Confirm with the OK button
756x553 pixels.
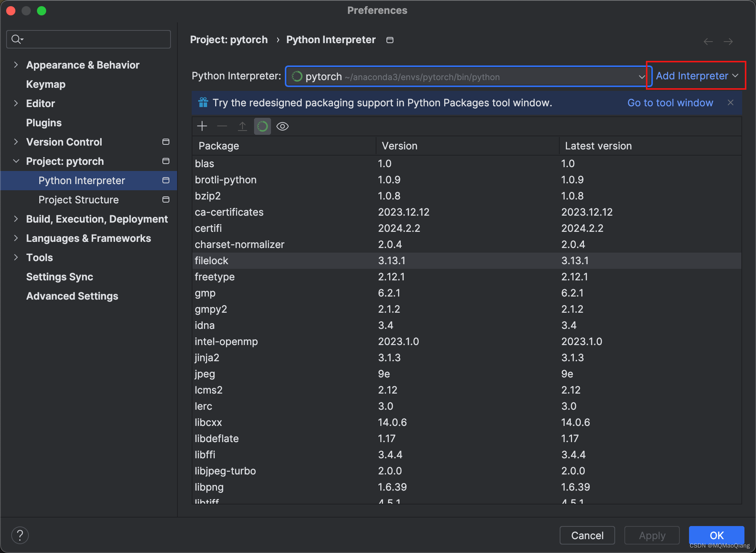[716, 535]
